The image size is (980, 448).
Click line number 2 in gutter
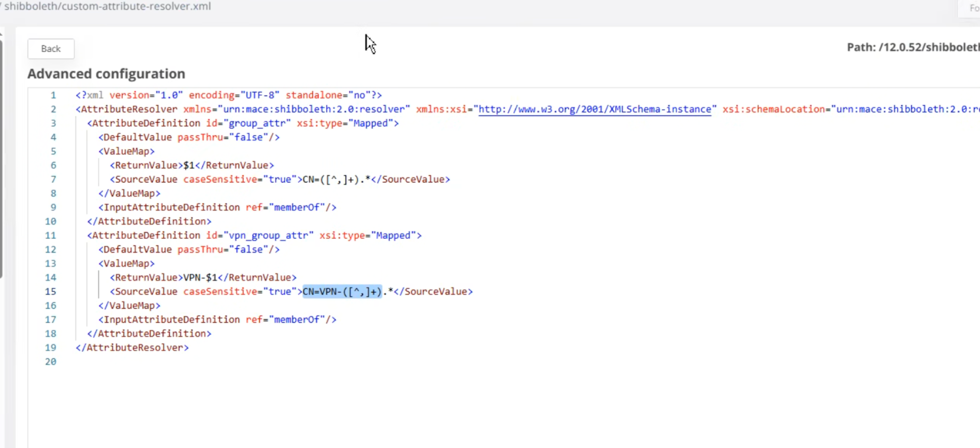tap(53, 109)
